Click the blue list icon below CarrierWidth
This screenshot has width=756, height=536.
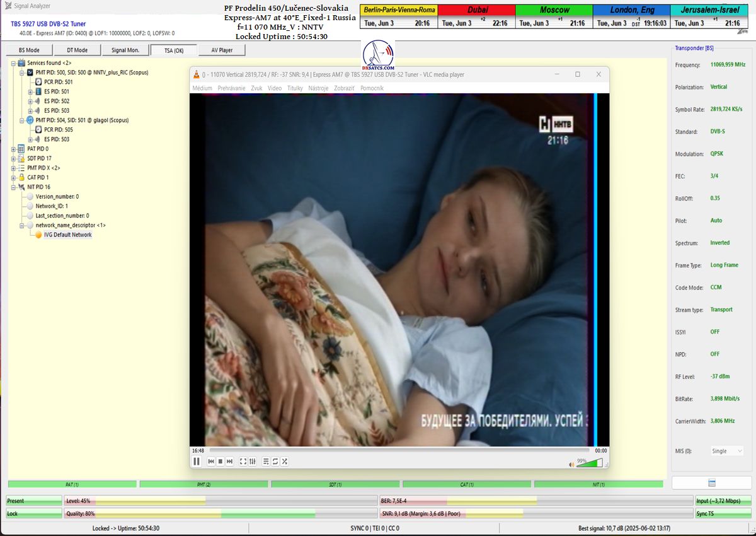(x=712, y=483)
